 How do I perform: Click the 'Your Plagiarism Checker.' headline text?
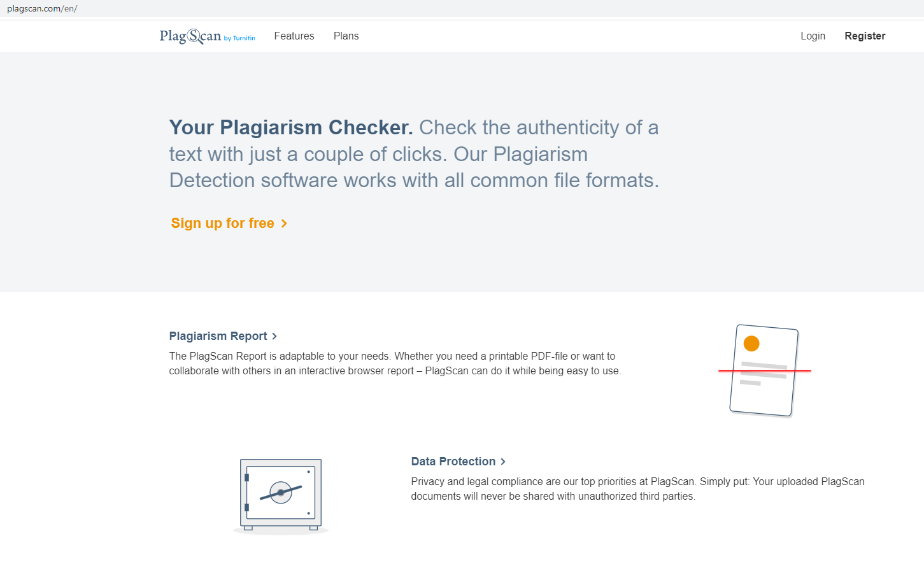(291, 127)
